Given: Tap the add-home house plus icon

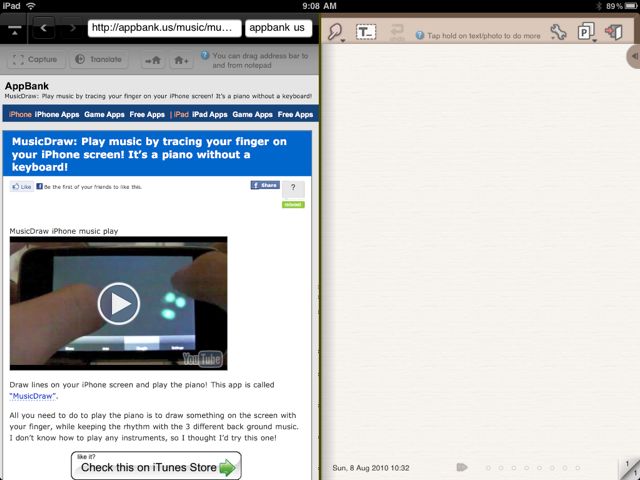Looking at the screenshot, I should (182, 60).
